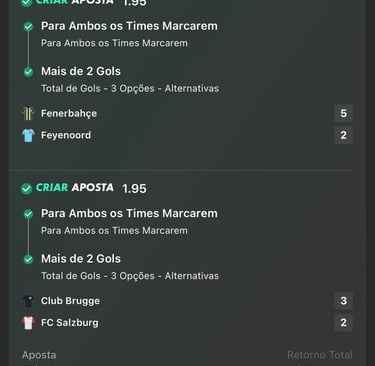The height and width of the screenshot is (366, 375).
Task: Click green check beside Mais de 2 Gols for Club Brugge
Action: coord(28,259)
